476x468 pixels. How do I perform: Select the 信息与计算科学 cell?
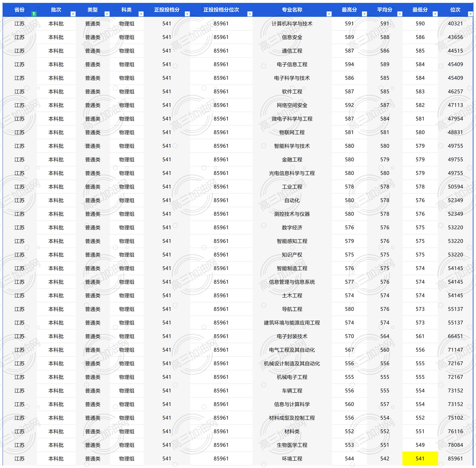tap(292, 404)
